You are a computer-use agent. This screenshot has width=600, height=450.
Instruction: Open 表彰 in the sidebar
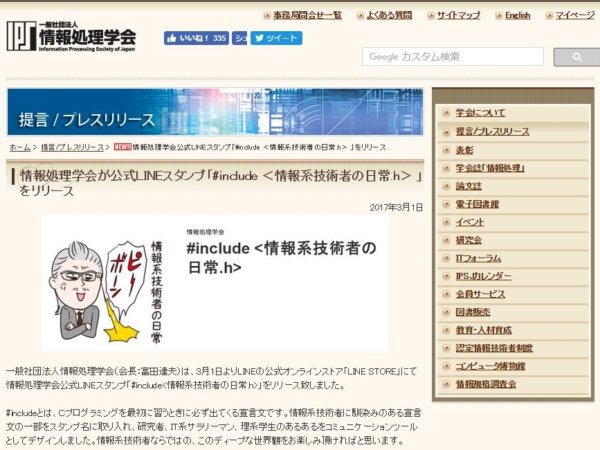(x=464, y=150)
